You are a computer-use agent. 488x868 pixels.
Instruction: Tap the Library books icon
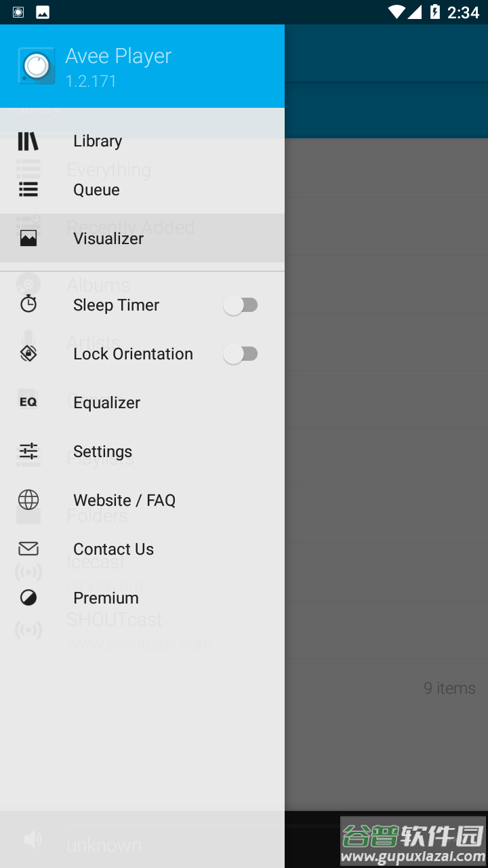[28, 141]
